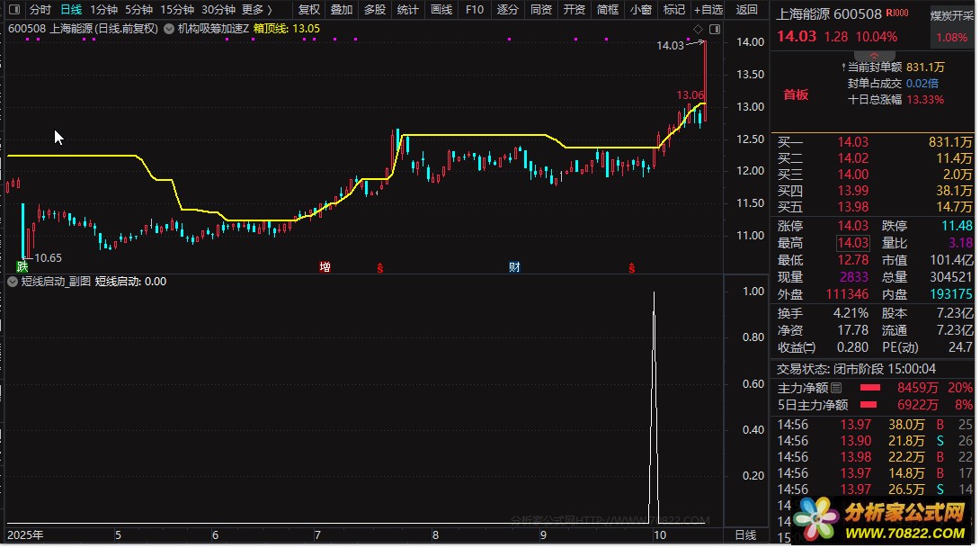Click the red 增 event marker
This screenshot has width=980, height=548.
click(325, 266)
